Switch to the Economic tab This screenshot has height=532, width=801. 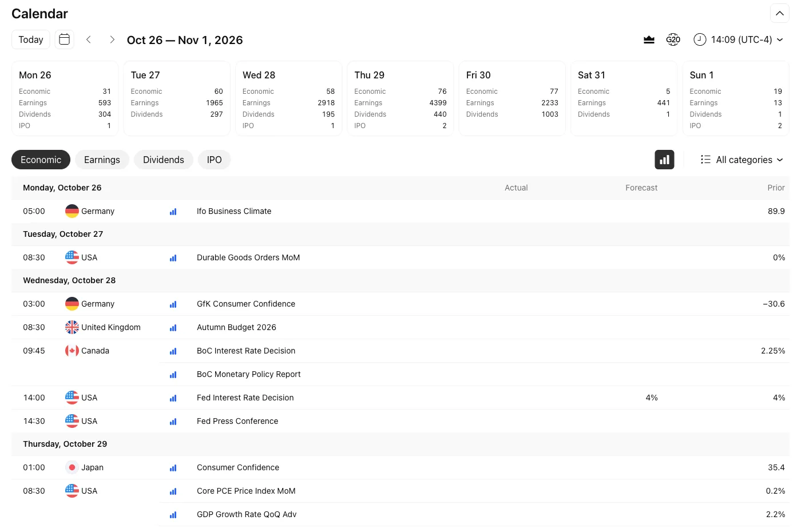point(41,160)
